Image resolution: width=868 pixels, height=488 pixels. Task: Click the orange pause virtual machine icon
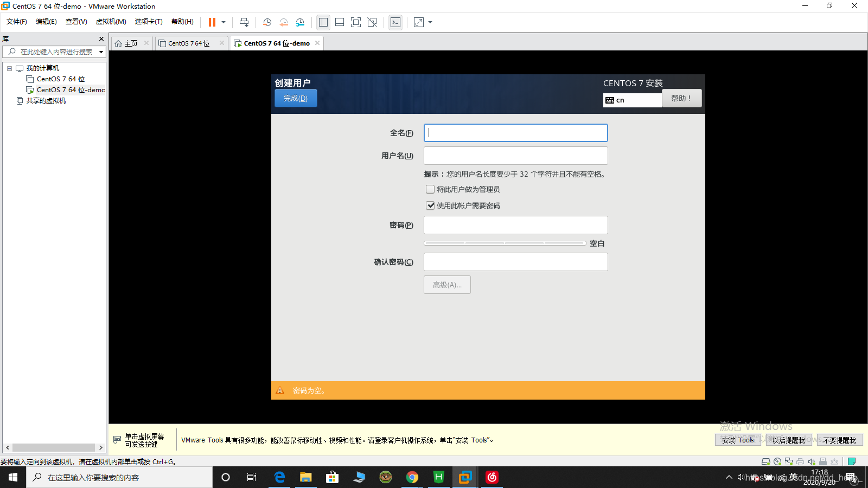coord(212,22)
